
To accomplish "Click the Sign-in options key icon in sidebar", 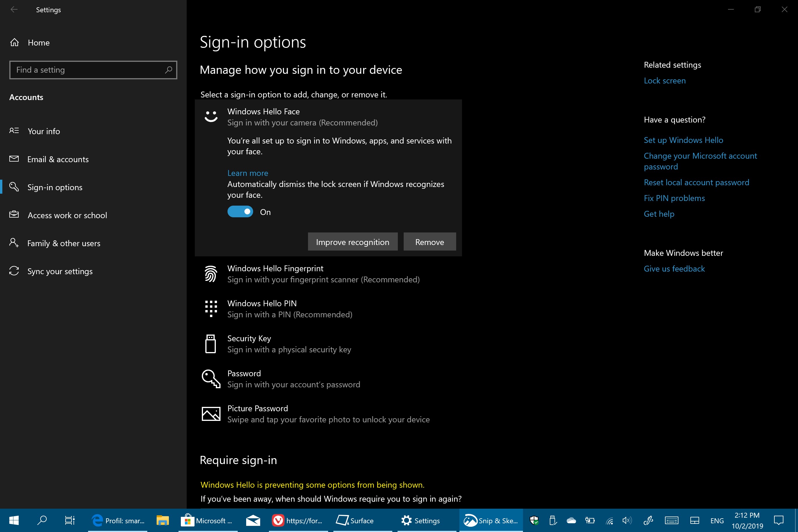I will tap(14, 187).
